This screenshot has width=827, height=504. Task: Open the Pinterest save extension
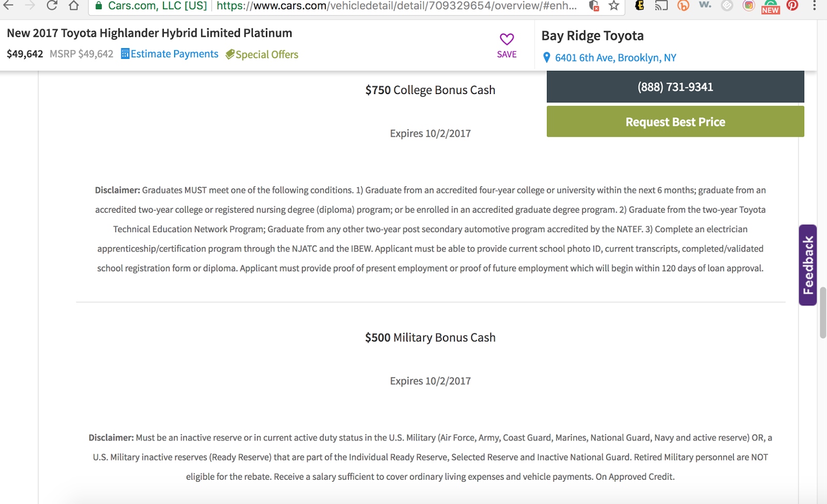coord(792,6)
